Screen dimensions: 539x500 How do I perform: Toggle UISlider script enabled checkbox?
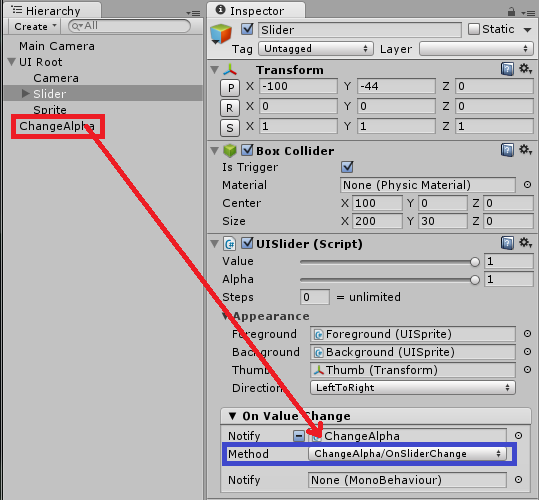point(247,243)
